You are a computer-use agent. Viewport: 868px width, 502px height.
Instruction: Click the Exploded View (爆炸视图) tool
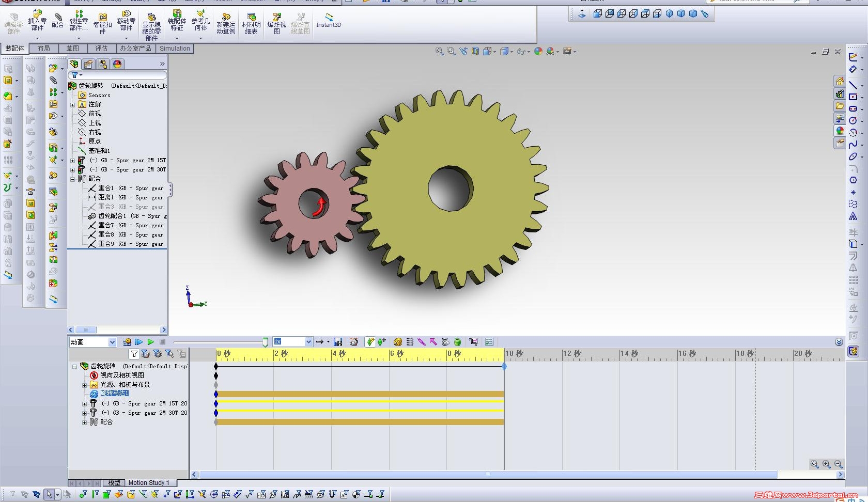click(276, 24)
